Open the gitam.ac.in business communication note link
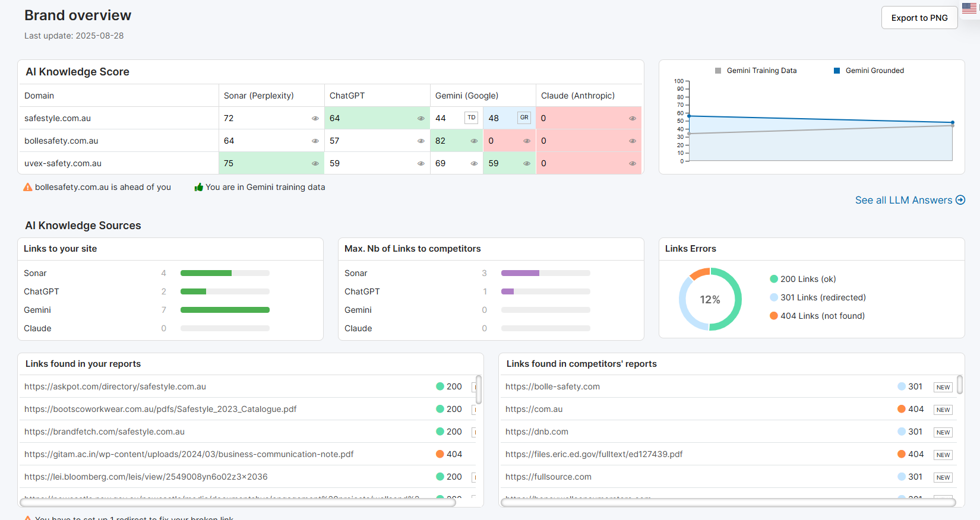Image resolution: width=980 pixels, height=520 pixels. coord(189,454)
